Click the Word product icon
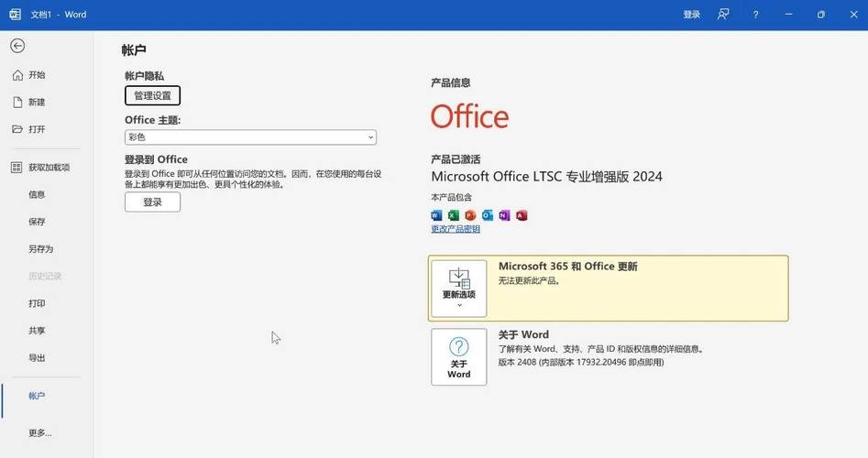Screen dimensions: 868x458 click(437, 216)
